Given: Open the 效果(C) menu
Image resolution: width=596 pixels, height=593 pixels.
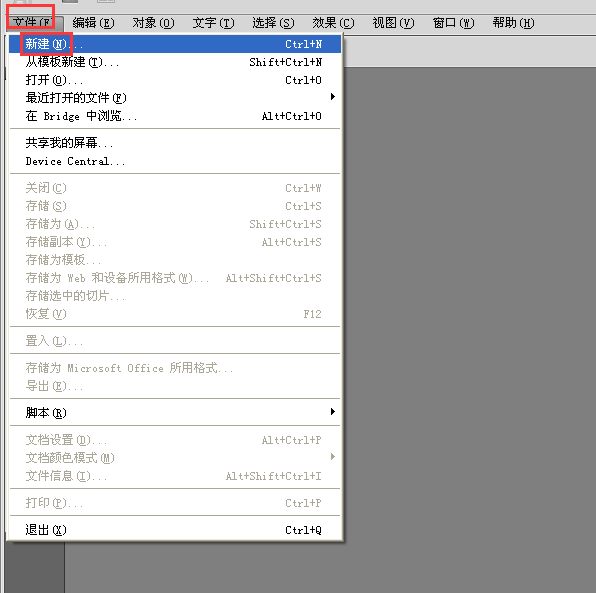Looking at the screenshot, I should [333, 23].
